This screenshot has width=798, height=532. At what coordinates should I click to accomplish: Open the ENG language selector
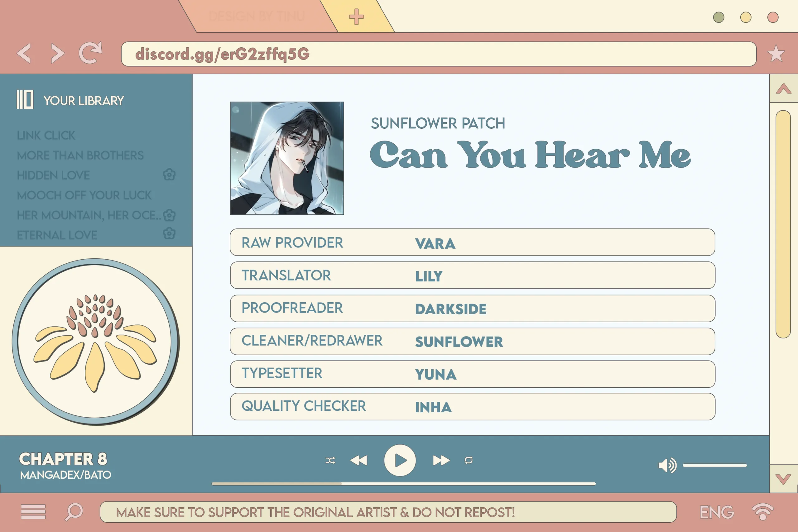[x=717, y=512]
